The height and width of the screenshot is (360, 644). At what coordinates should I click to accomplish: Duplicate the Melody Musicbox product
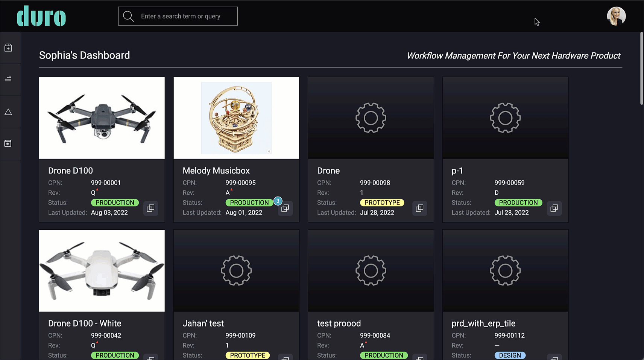pos(285,208)
